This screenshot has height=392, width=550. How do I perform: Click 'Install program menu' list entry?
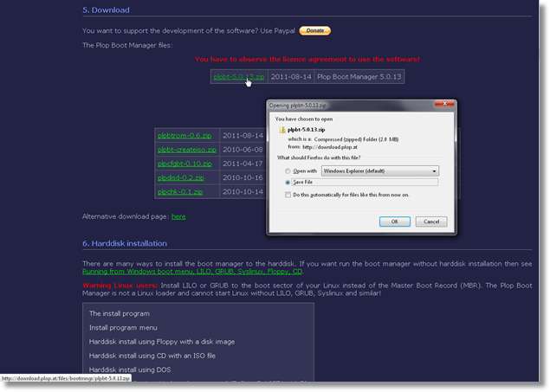[123, 328]
